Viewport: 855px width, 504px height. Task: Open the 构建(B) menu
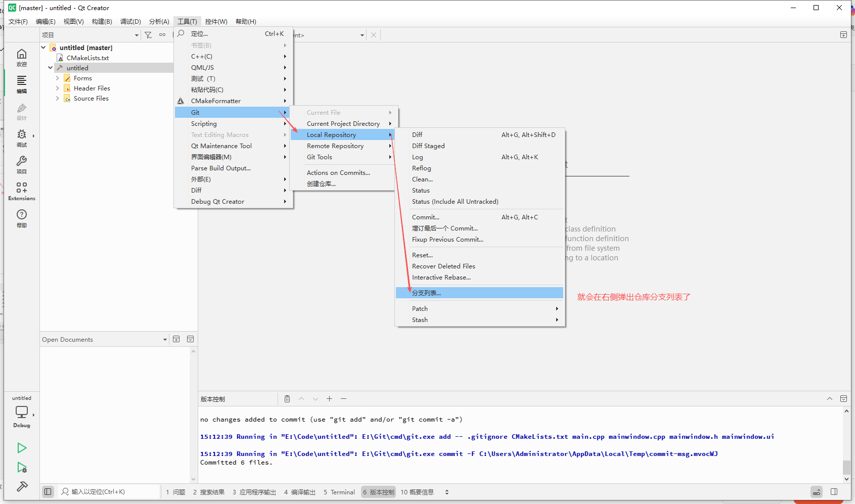pyautogui.click(x=102, y=21)
